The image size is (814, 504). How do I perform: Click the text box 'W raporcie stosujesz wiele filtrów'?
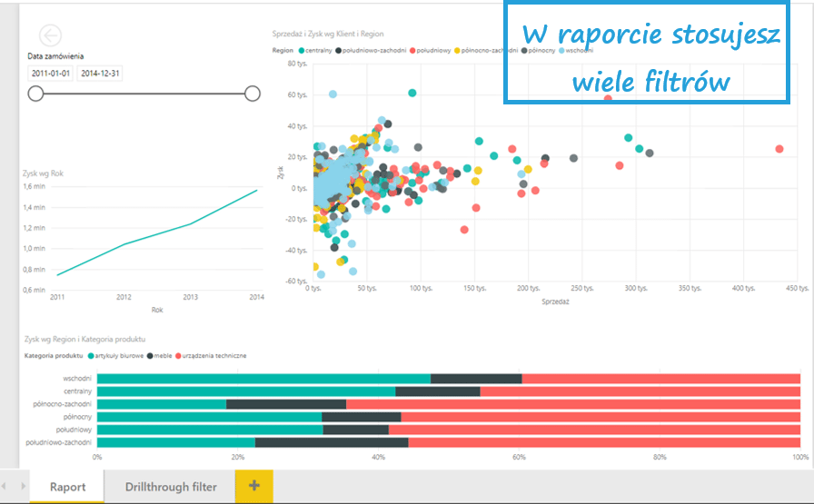(x=646, y=56)
